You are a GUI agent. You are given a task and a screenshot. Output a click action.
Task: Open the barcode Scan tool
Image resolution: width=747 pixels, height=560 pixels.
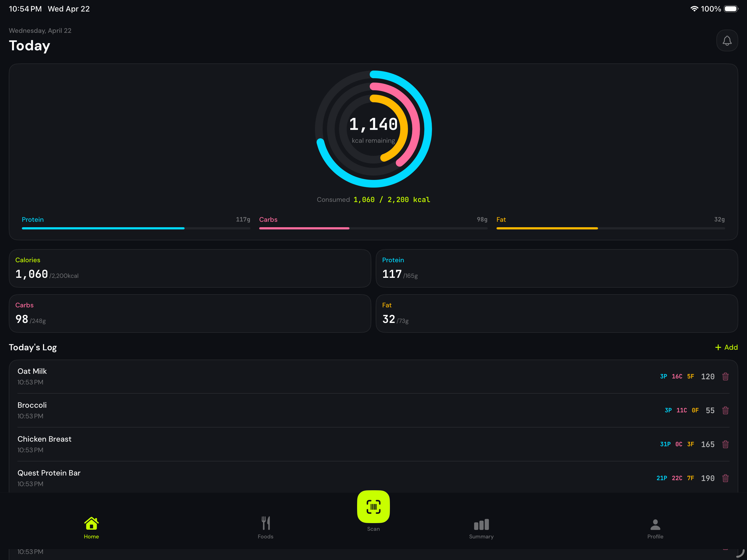(373, 507)
